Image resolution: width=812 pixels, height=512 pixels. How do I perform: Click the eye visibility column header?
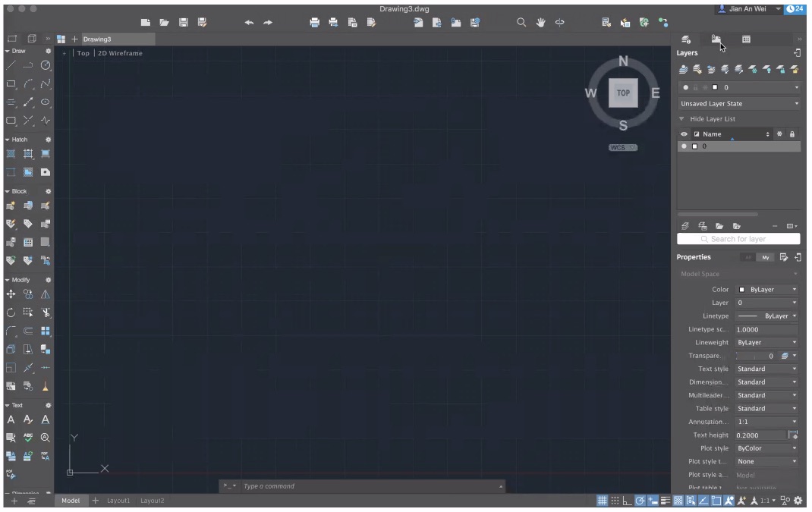click(684, 134)
